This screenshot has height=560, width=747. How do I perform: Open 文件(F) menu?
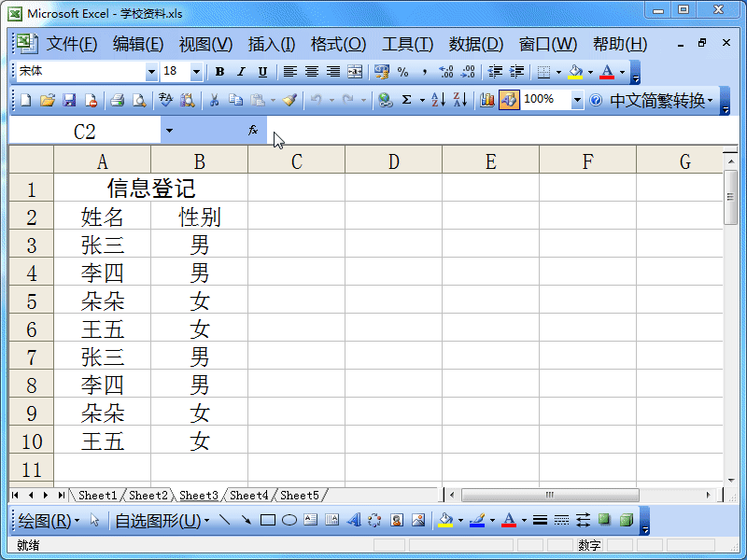pos(72,44)
